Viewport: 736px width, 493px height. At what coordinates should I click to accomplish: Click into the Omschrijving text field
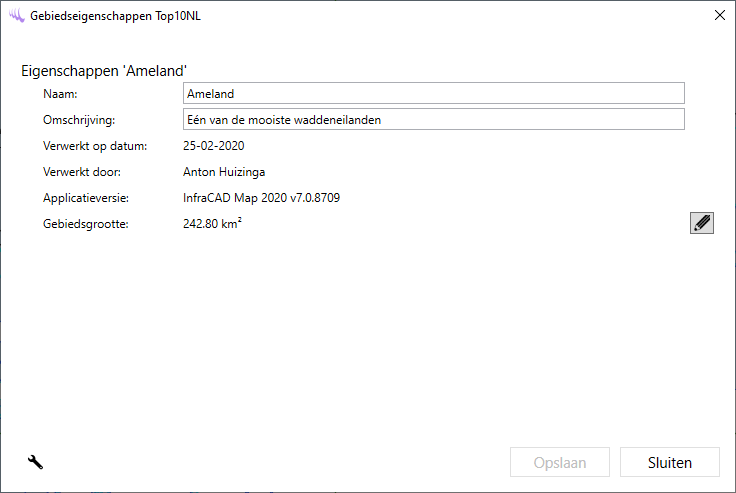[433, 120]
